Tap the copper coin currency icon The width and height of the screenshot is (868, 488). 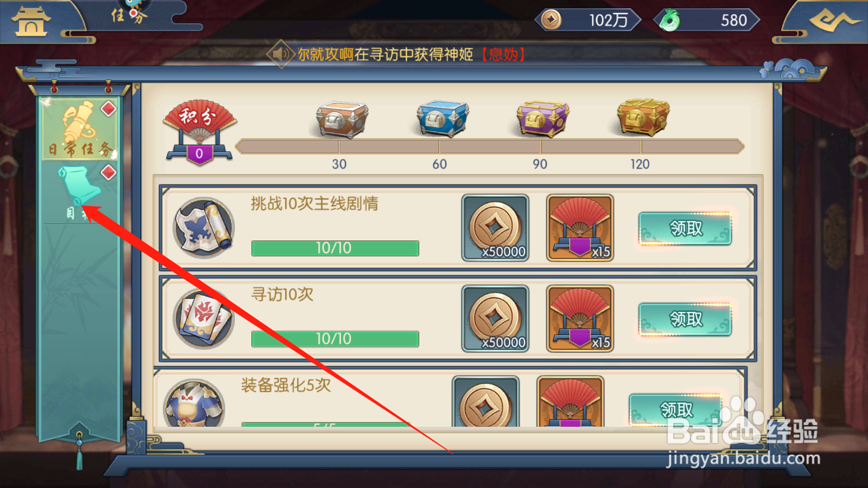pos(551,20)
